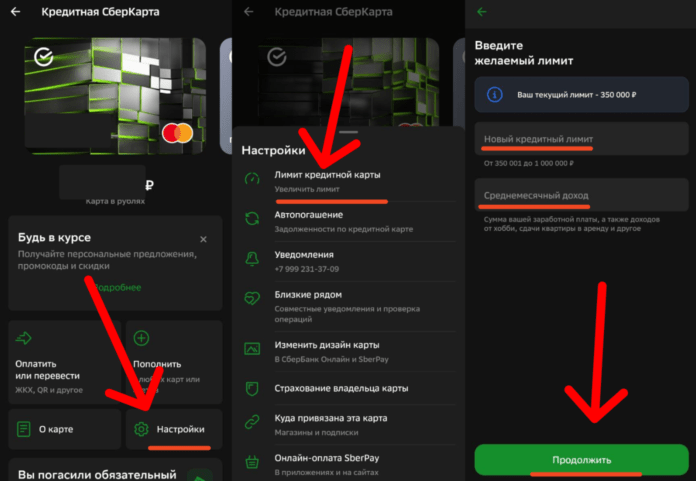Tap bell icon beside 'Уведомления'
Image resolution: width=696 pixels, height=481 pixels.
point(252,258)
